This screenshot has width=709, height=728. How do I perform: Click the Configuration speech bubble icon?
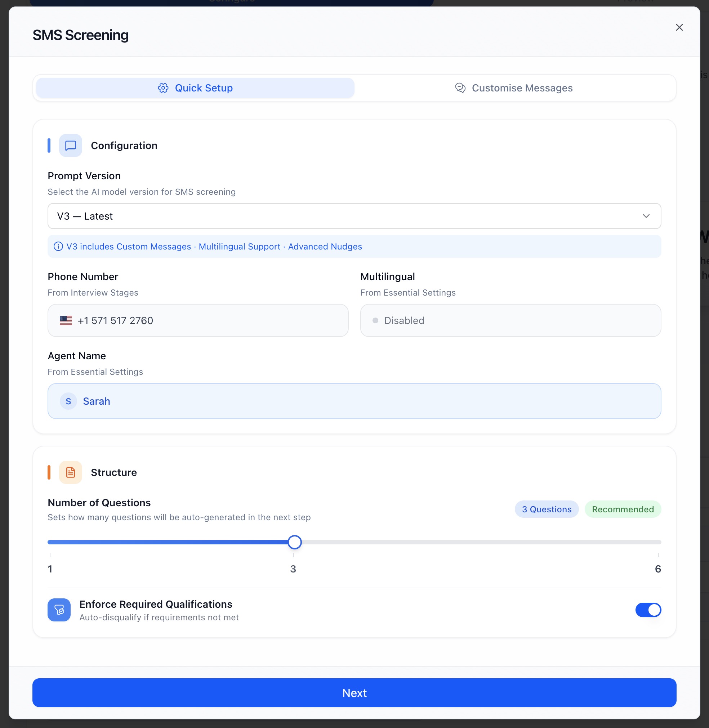[70, 145]
